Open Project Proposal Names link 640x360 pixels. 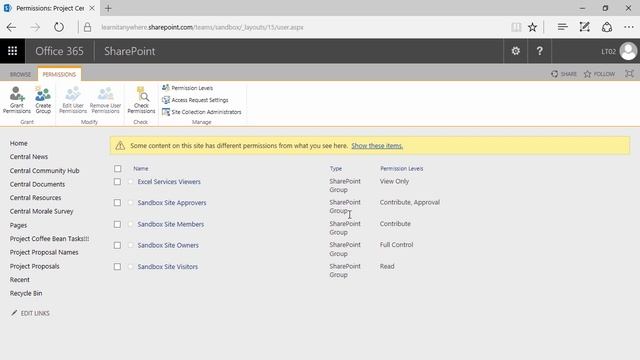point(44,252)
